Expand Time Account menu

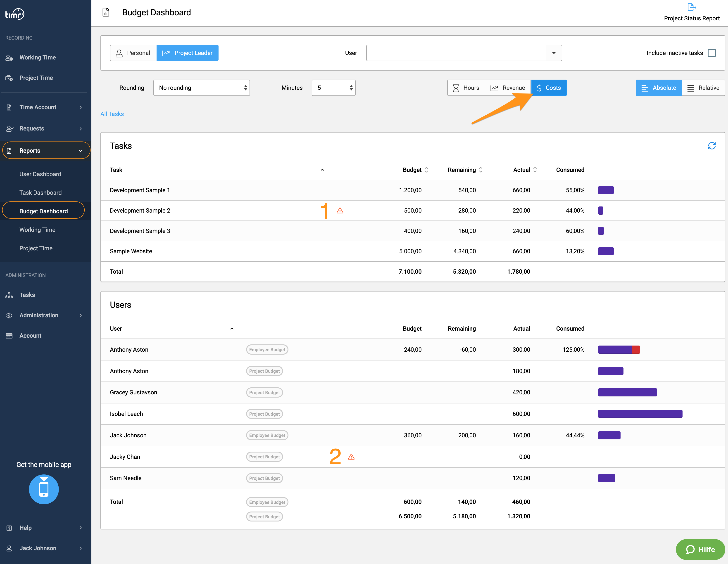point(81,107)
